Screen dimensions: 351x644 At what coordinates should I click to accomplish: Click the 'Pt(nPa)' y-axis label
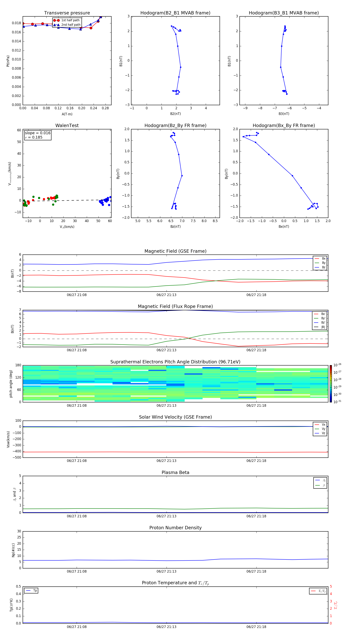point(8,61)
